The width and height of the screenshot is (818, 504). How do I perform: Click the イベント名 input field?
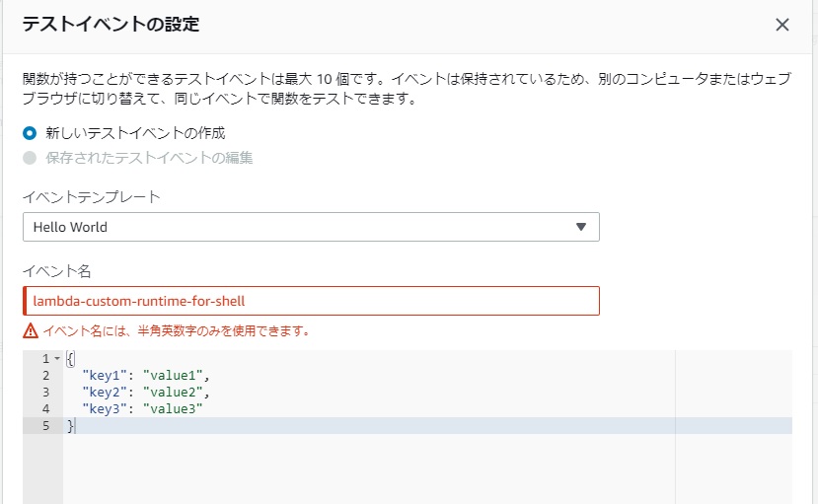point(310,301)
